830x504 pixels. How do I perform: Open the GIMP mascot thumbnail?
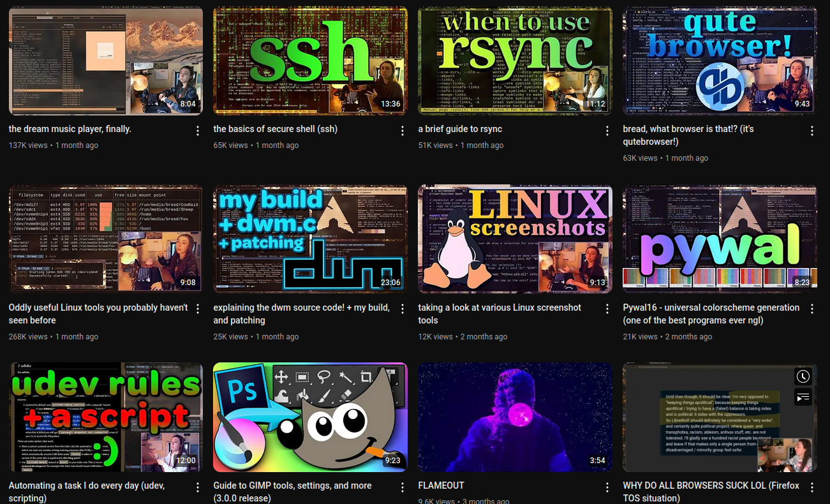coord(311,417)
